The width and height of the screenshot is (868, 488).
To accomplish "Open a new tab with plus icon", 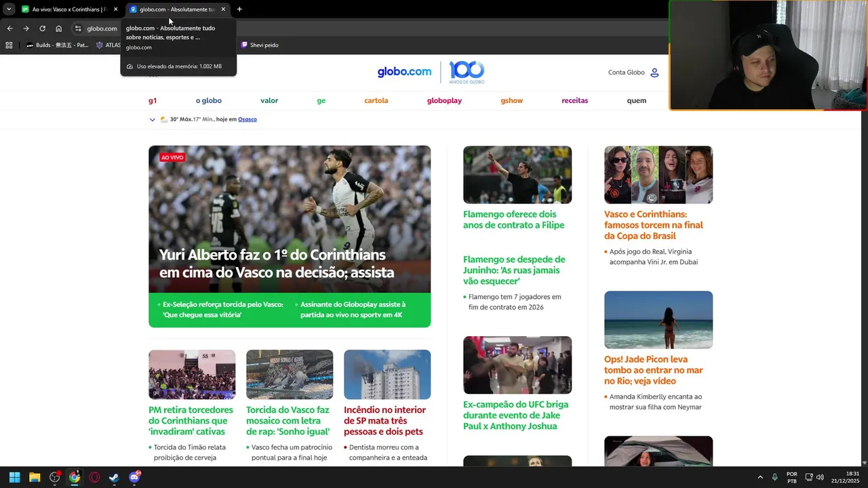I will tap(239, 9).
